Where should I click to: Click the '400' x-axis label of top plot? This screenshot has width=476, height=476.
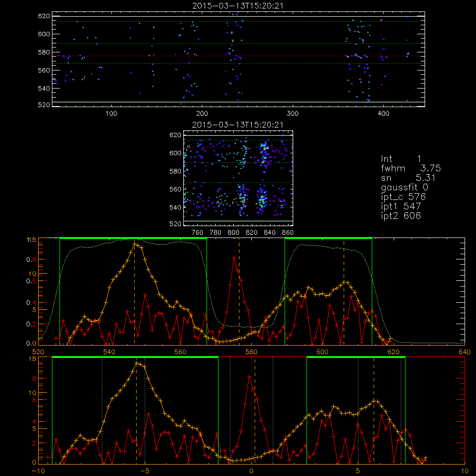pyautogui.click(x=383, y=114)
